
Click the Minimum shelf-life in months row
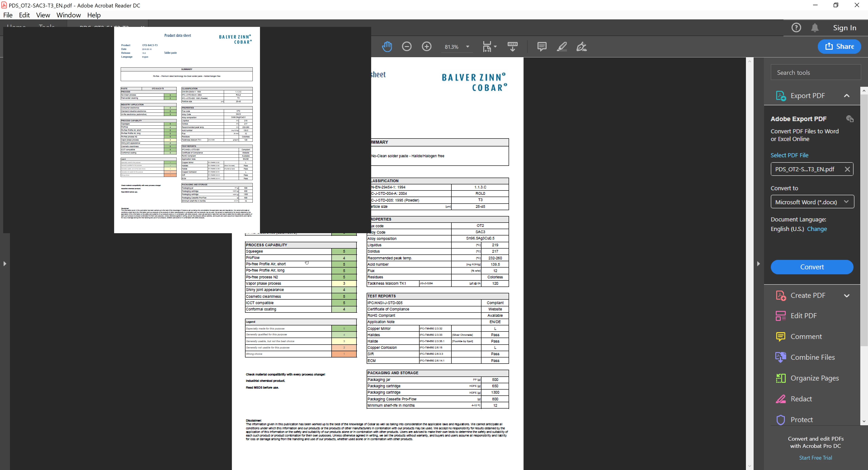438,405
